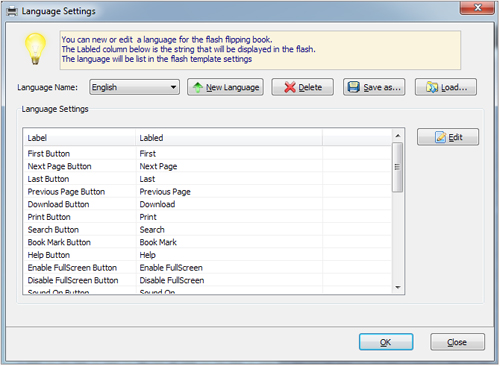Screen dimensions: 500x366
Task: Select the Print Button row
Action: tap(207, 217)
